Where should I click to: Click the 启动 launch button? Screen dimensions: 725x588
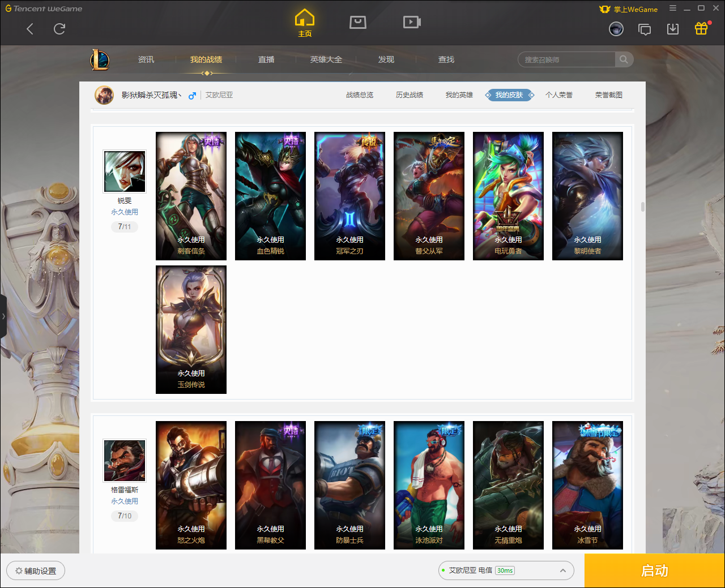(655, 570)
